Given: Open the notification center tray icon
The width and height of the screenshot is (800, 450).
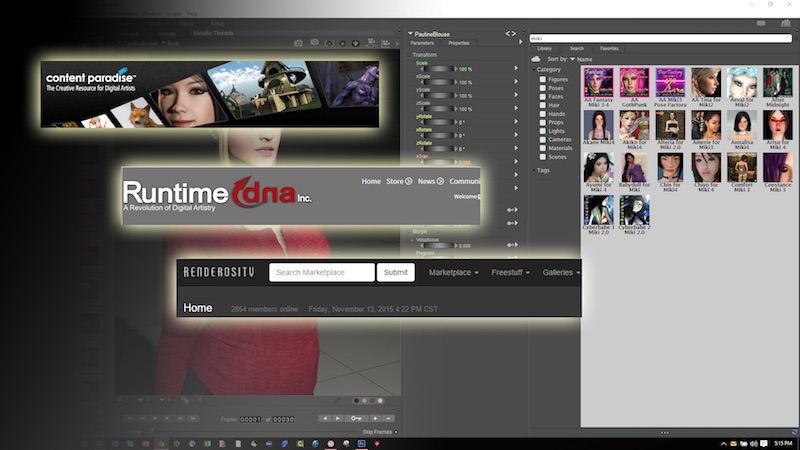Looking at the screenshot, I should coord(764,444).
